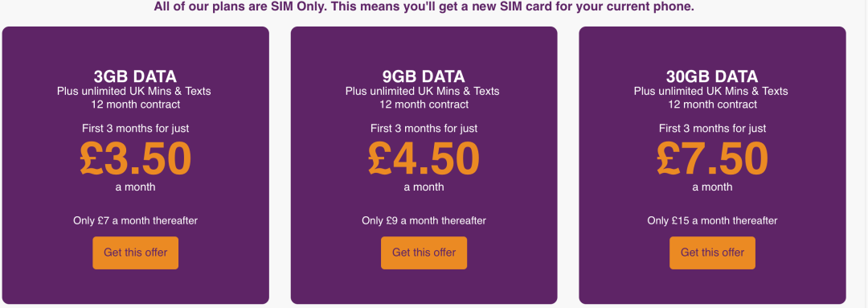This screenshot has height=308, width=868.
Task: Click 'Only £9 a month thereafter' text
Action: click(424, 221)
